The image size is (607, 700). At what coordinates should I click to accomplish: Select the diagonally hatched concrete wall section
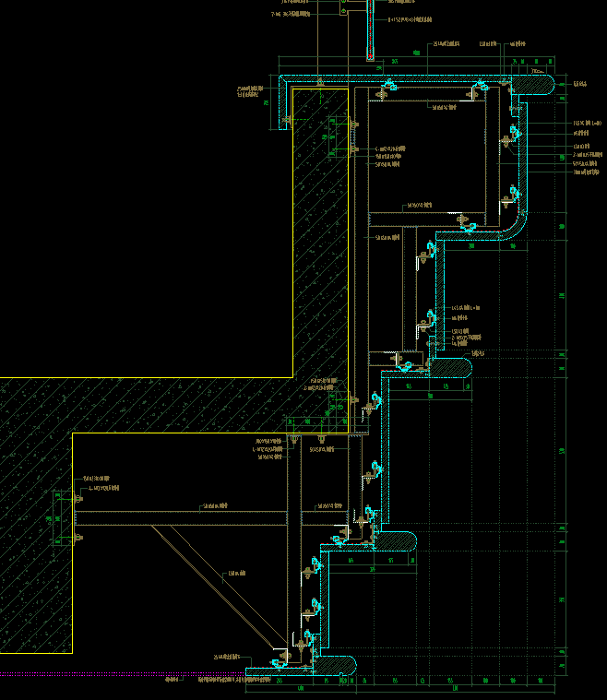pyautogui.click(x=184, y=406)
